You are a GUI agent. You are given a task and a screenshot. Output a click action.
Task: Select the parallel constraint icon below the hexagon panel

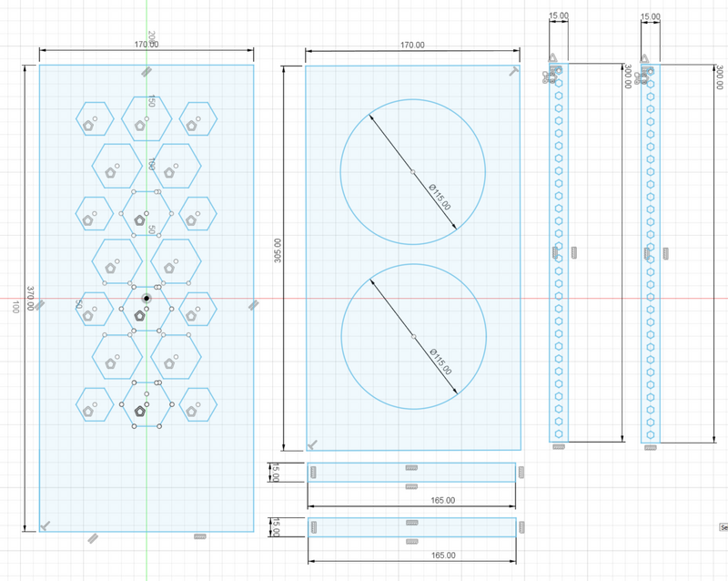pos(93,538)
